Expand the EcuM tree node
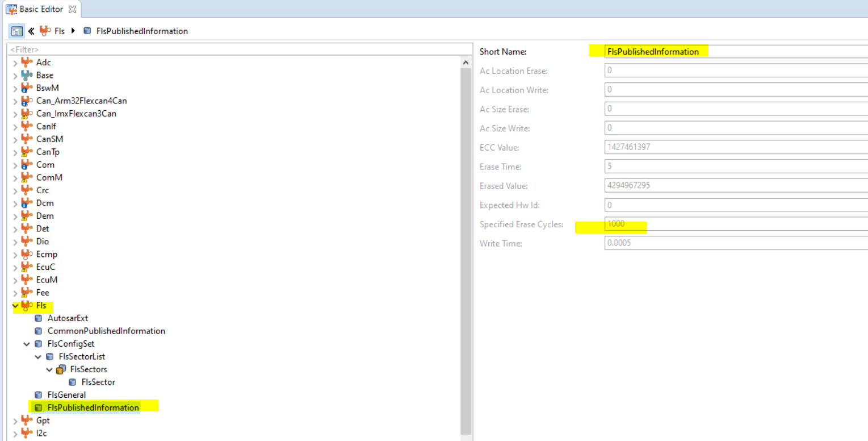The width and height of the screenshot is (868, 441). pos(15,280)
